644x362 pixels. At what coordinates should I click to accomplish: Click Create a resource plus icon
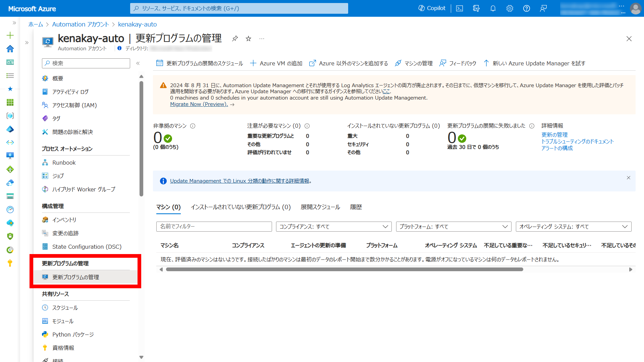[10, 36]
